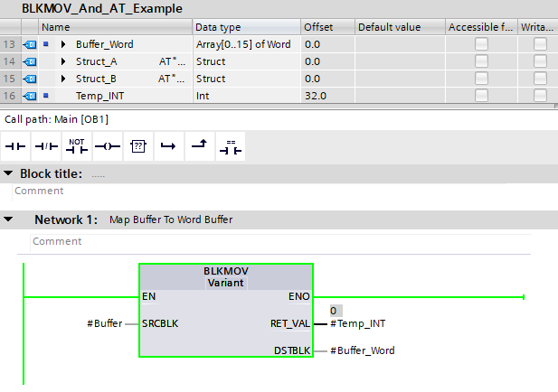Click the Network 1 comment field

[271, 241]
